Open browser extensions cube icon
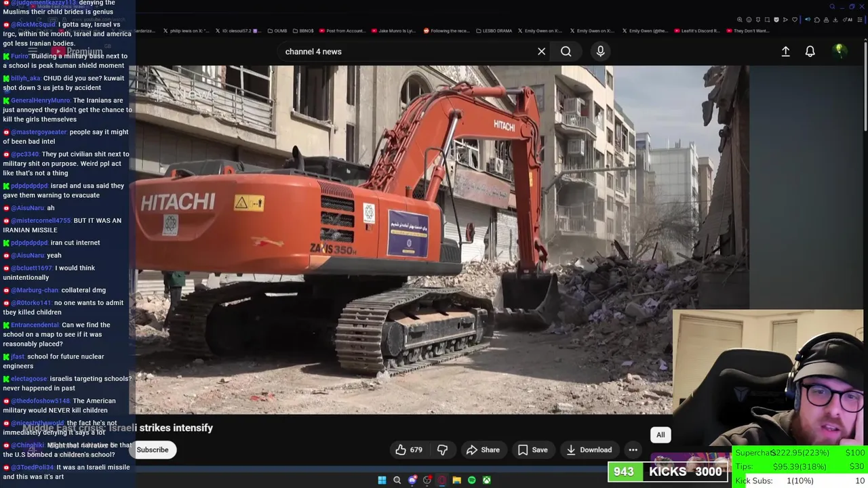 coord(816,20)
